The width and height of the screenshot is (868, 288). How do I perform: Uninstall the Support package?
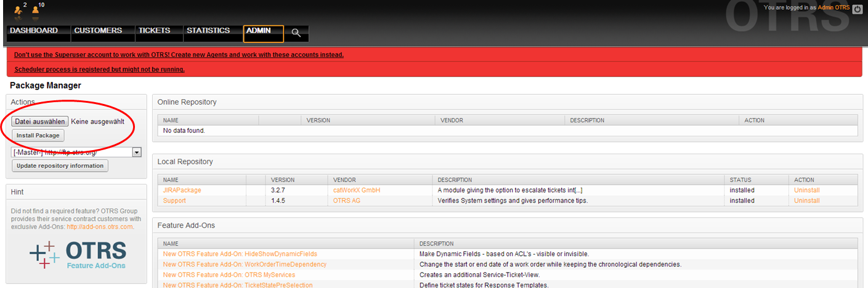pos(806,201)
